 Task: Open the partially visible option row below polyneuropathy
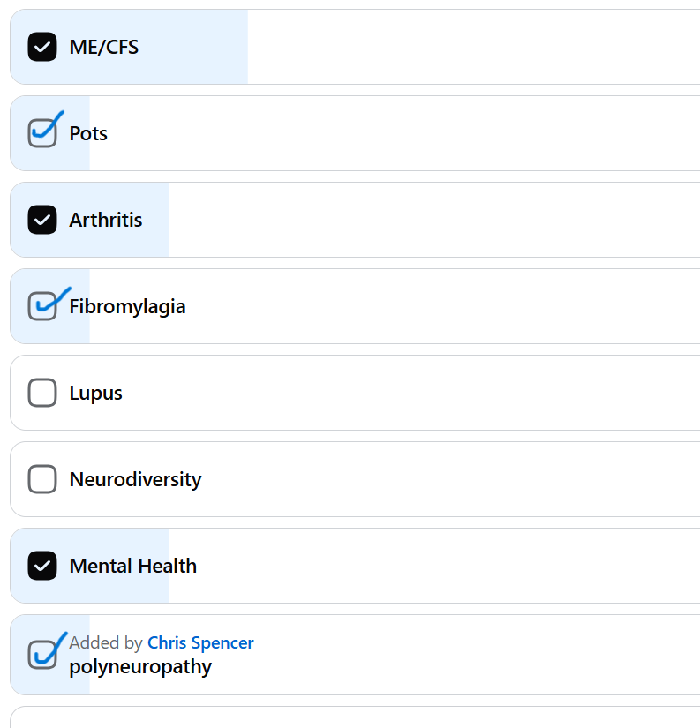click(355, 717)
